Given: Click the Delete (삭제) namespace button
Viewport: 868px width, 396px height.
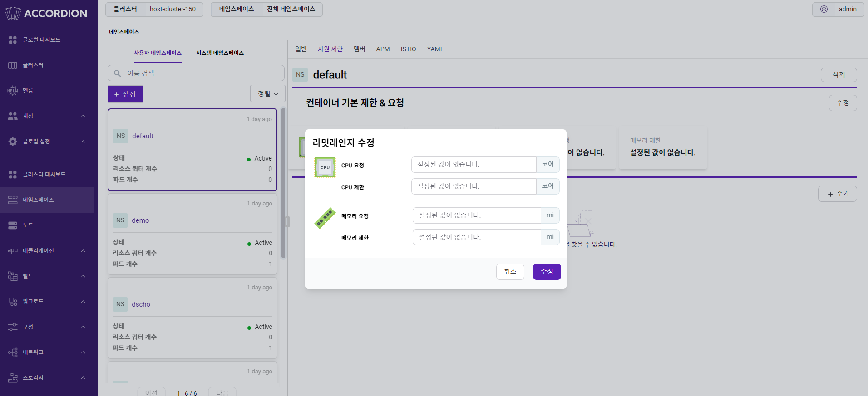Looking at the screenshot, I should click(839, 75).
